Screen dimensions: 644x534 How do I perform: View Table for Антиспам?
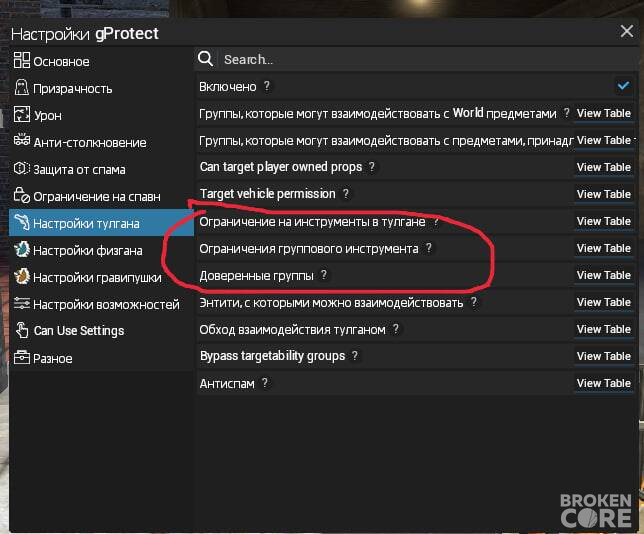point(603,384)
